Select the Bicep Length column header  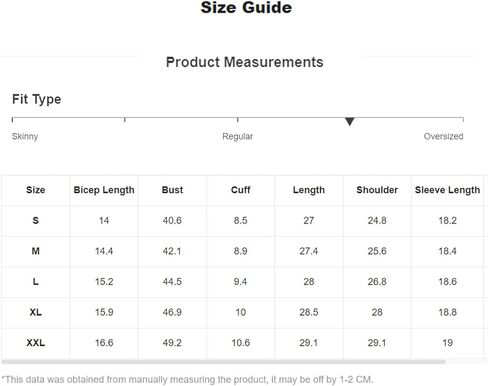(x=104, y=190)
